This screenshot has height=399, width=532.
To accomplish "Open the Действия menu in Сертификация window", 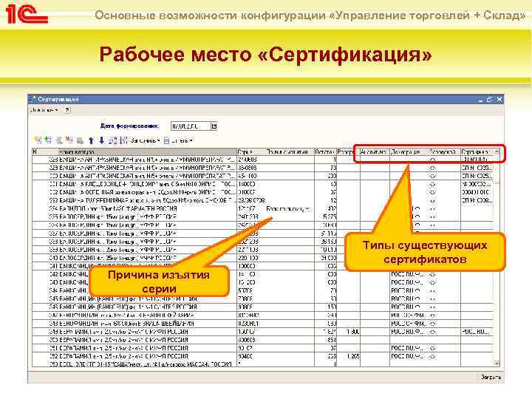I will point(44,110).
